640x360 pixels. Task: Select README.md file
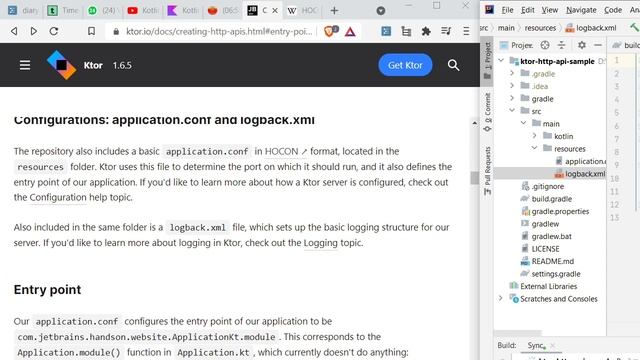547,261
